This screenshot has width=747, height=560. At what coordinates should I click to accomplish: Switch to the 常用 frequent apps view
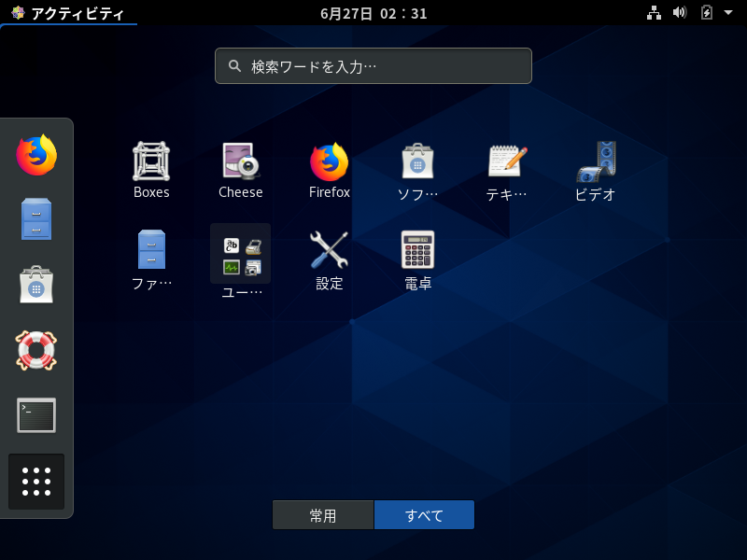322,514
